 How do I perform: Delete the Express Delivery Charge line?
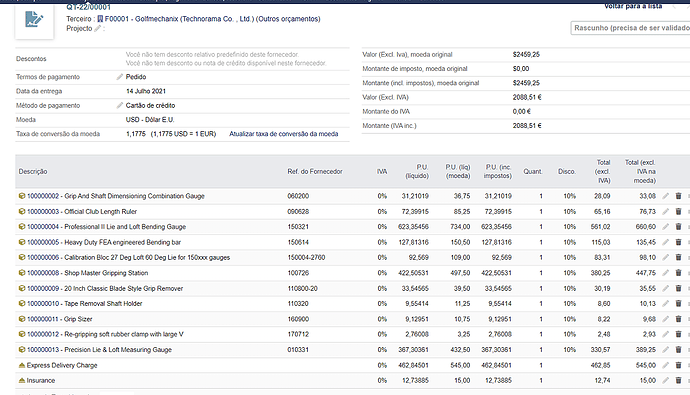pos(678,365)
